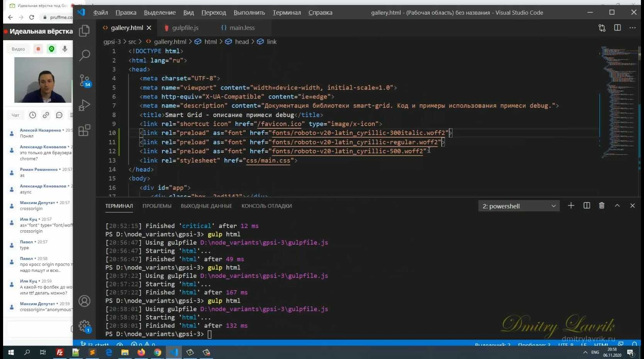Close the terminal panel
Image resolution: width=644 pixels, height=359 pixels.
[632, 206]
